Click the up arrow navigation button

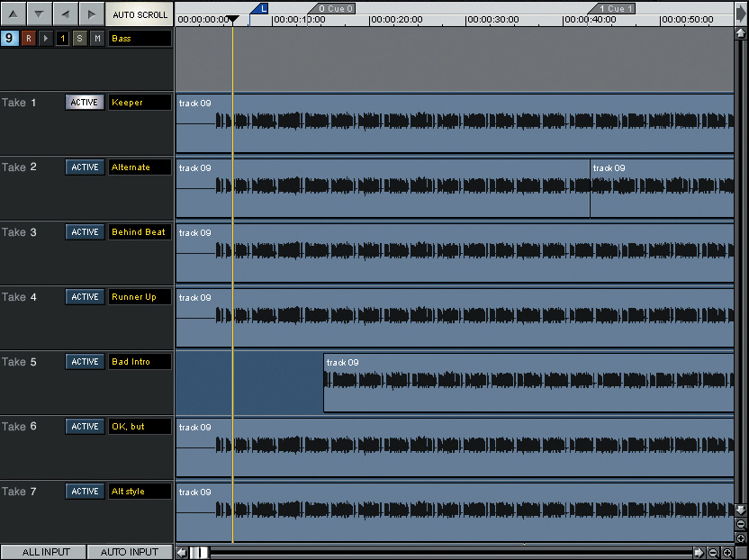[x=13, y=14]
